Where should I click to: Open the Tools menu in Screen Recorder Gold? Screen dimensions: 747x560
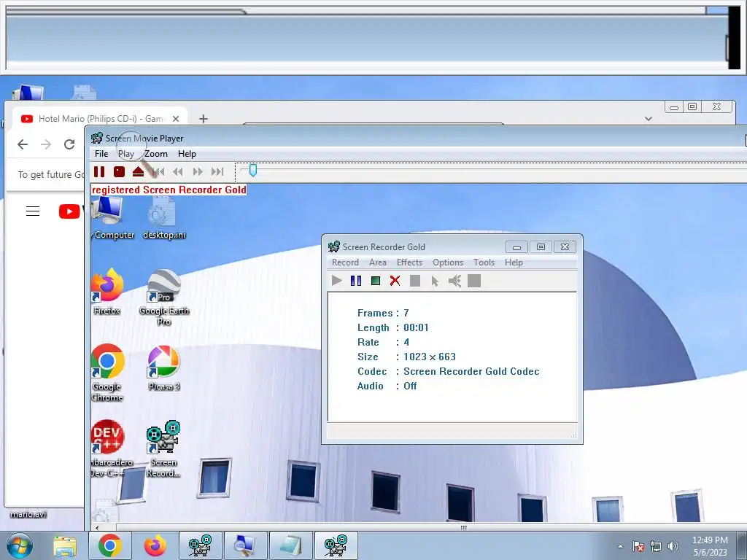(x=484, y=262)
